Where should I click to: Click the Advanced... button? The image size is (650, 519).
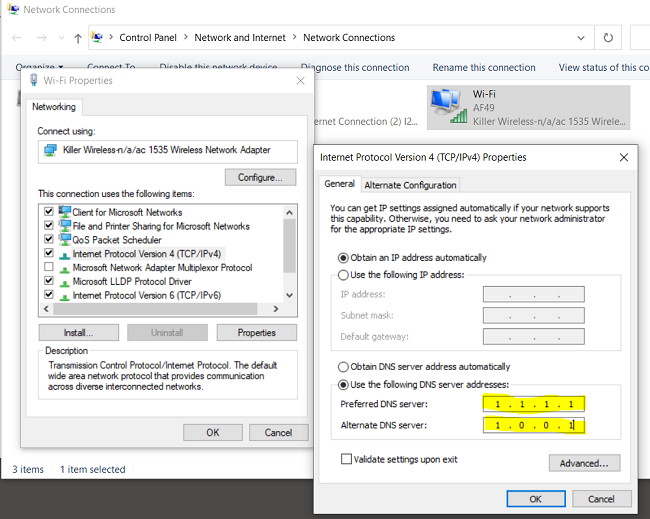(x=585, y=463)
